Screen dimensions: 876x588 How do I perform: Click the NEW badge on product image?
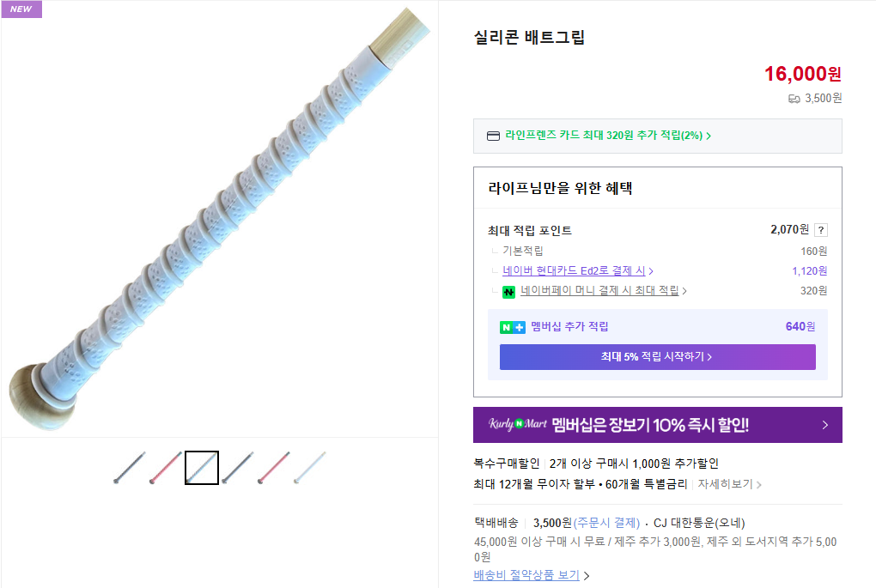point(21,9)
